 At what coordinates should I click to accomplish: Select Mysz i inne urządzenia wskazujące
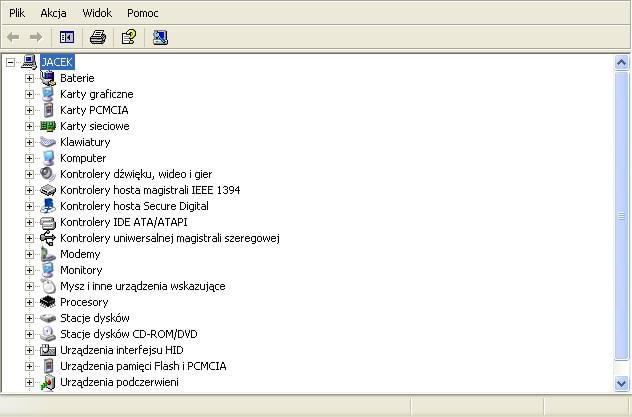(143, 286)
